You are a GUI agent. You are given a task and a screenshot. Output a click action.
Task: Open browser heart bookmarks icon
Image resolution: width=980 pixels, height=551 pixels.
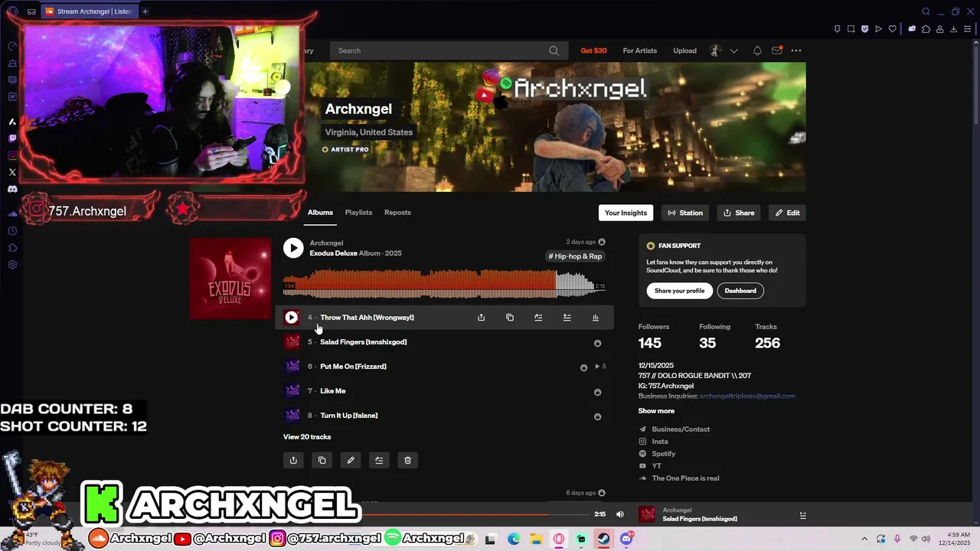892,29
